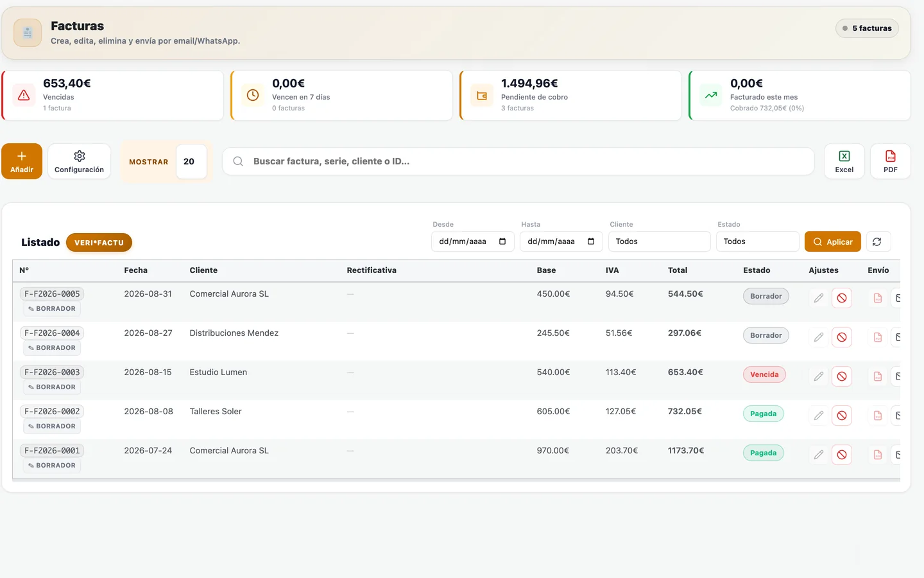
Task: Click total amount 1173.70€
Action: [686, 451]
